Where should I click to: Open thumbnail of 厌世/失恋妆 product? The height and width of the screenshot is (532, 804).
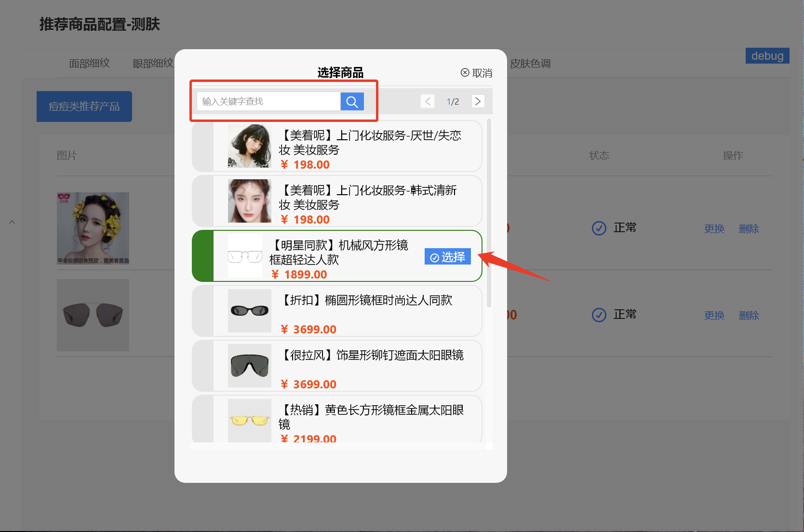[250, 146]
